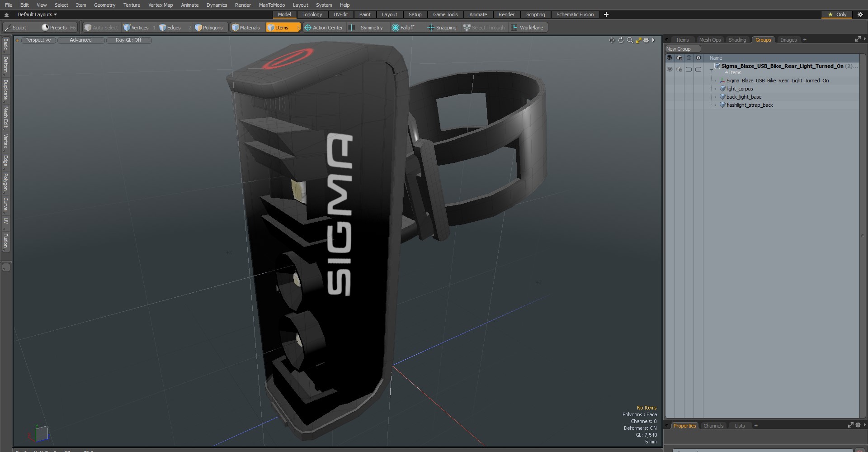Switch to the Game Tools layout
Viewport: 868px width, 452px height.
pyautogui.click(x=445, y=14)
